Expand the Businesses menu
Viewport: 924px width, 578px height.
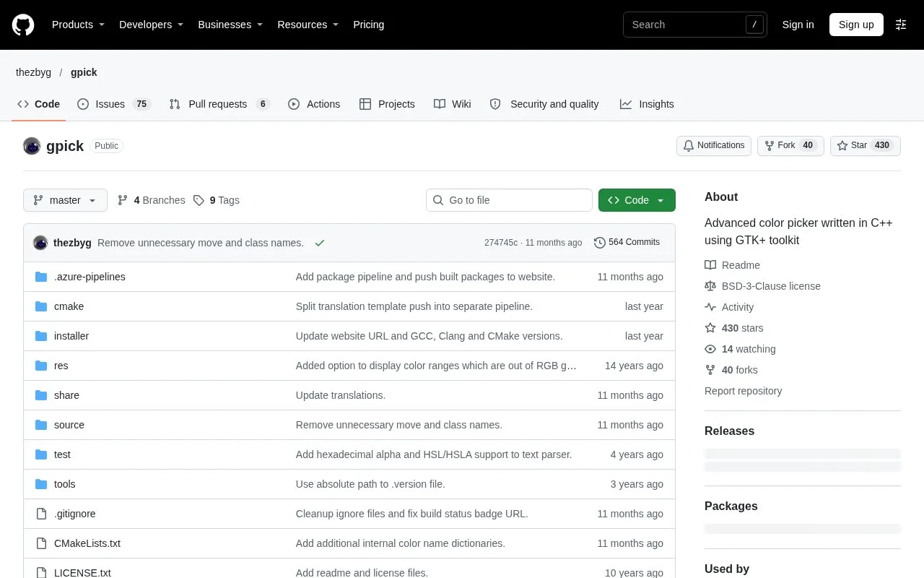point(230,25)
